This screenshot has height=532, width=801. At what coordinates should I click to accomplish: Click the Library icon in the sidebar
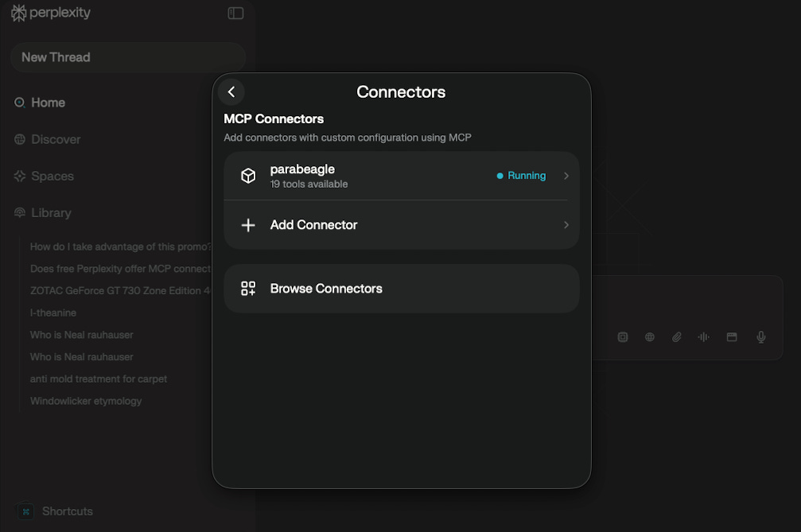click(x=19, y=213)
